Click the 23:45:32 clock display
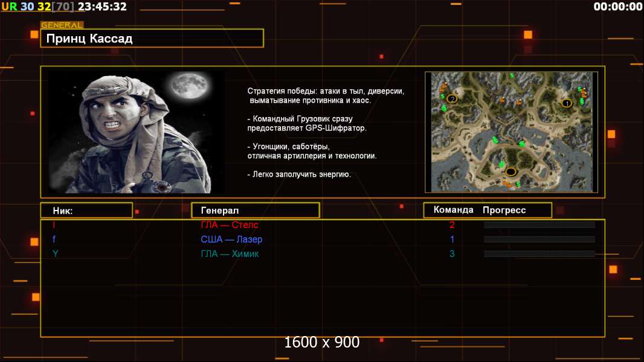The width and height of the screenshot is (644, 362). click(x=102, y=7)
